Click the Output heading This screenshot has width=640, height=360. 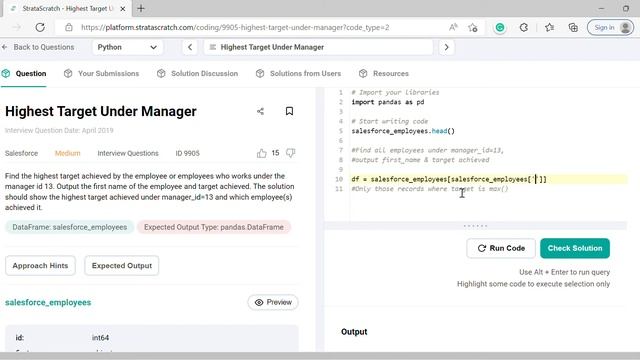tap(354, 332)
